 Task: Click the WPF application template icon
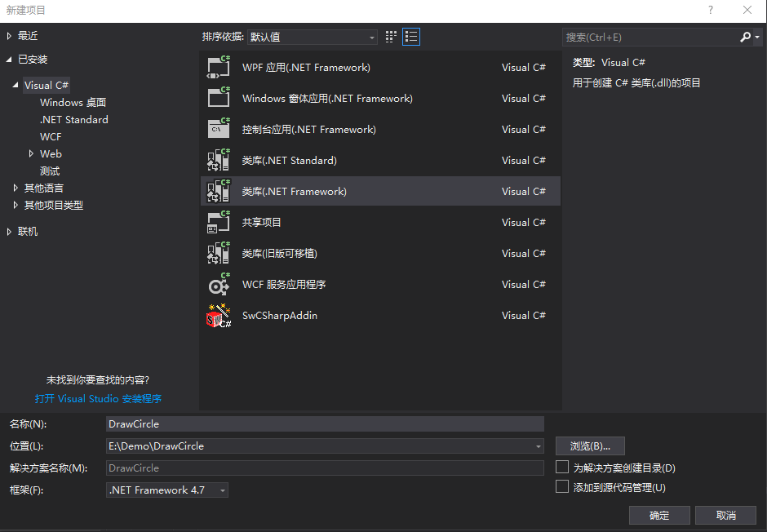(218, 68)
